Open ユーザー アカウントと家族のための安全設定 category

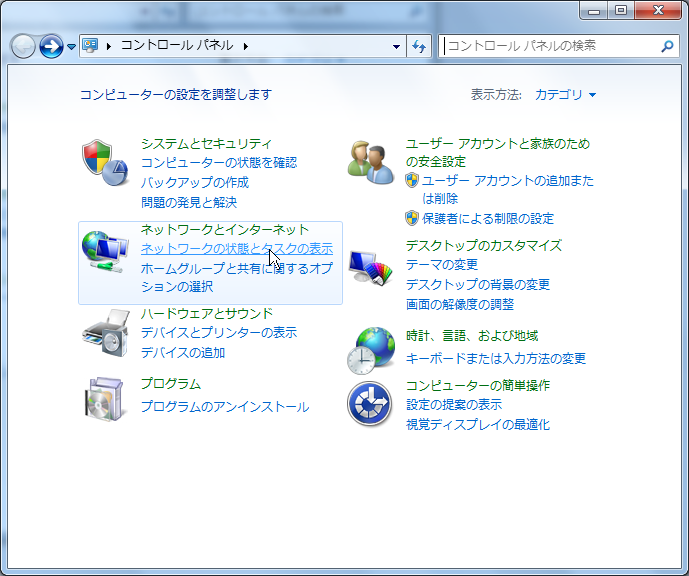[498, 152]
